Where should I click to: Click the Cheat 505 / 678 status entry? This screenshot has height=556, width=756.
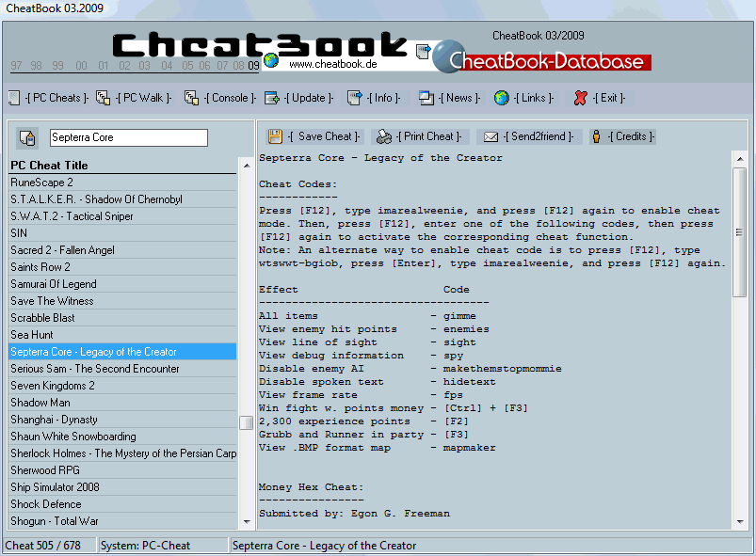pyautogui.click(x=50, y=546)
